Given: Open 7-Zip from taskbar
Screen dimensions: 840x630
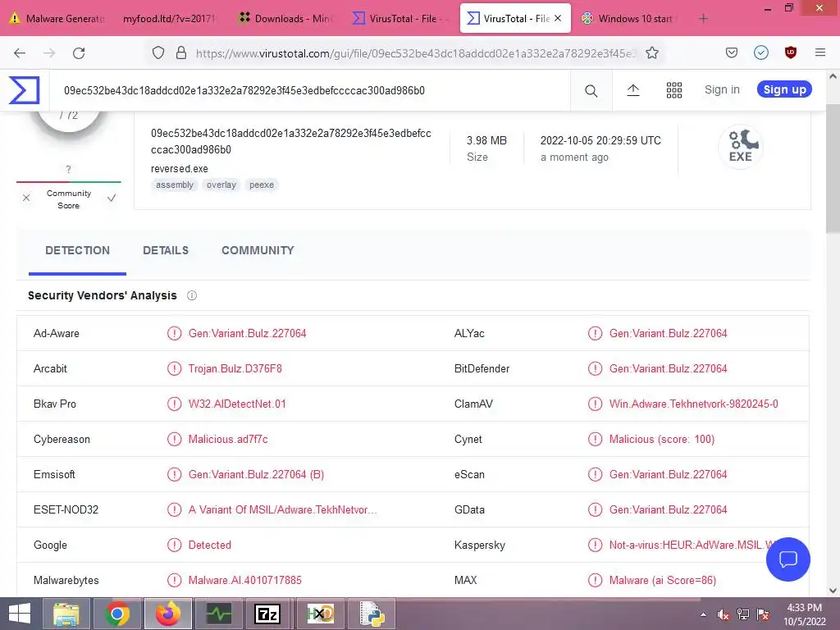Looking at the screenshot, I should coord(268,614).
